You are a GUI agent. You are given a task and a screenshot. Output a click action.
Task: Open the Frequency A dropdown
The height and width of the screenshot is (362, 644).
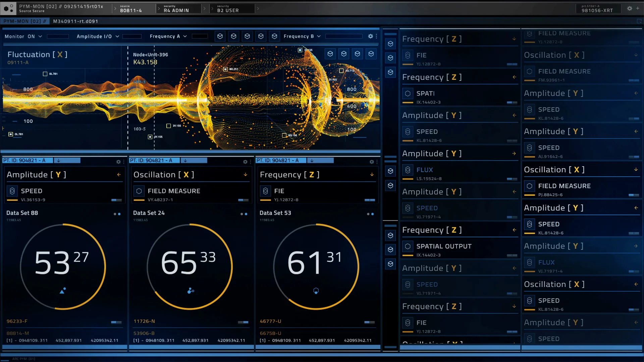(168, 36)
